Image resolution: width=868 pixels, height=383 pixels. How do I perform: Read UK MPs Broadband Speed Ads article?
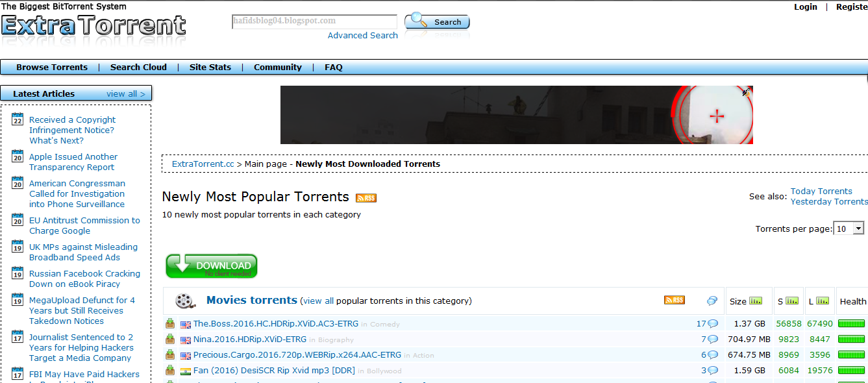[84, 252]
